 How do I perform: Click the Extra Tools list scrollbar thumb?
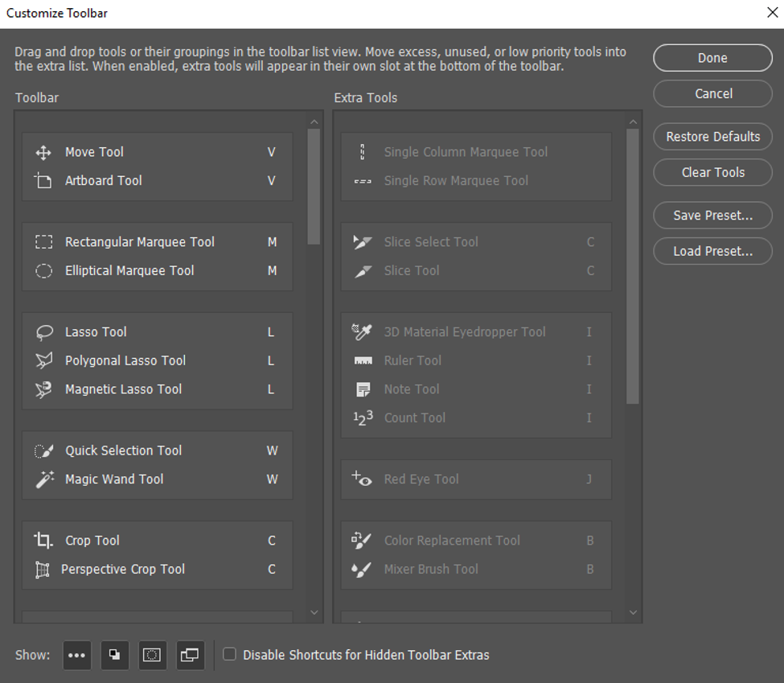[632, 265]
